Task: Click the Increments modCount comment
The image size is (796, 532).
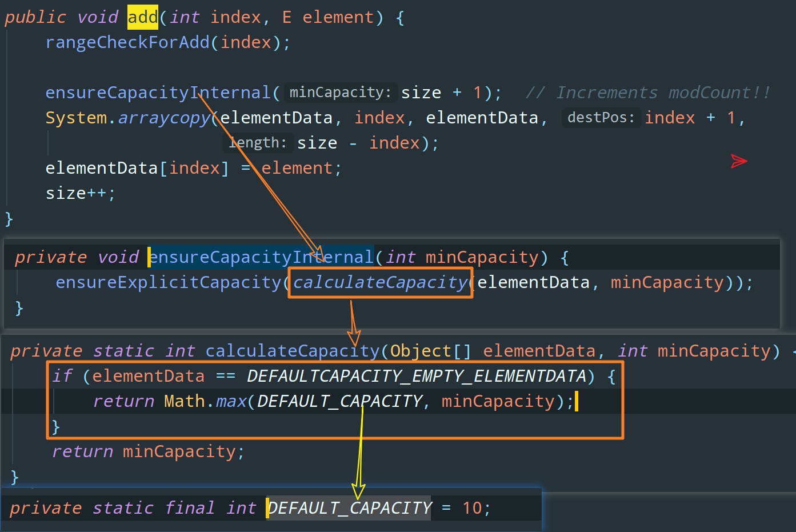Action: [x=648, y=93]
